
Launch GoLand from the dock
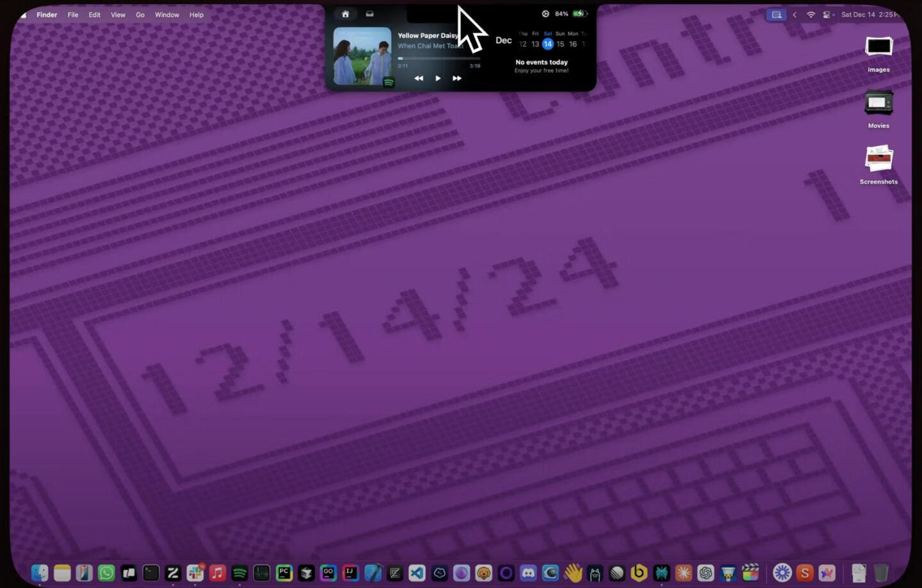click(328, 573)
